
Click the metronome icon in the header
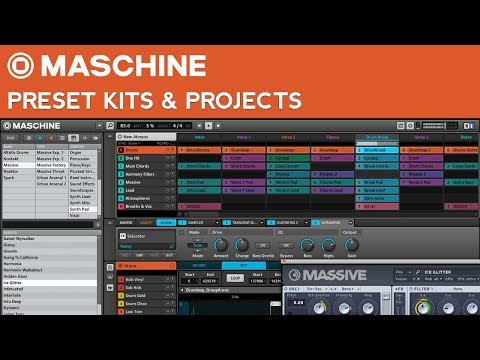point(410,126)
